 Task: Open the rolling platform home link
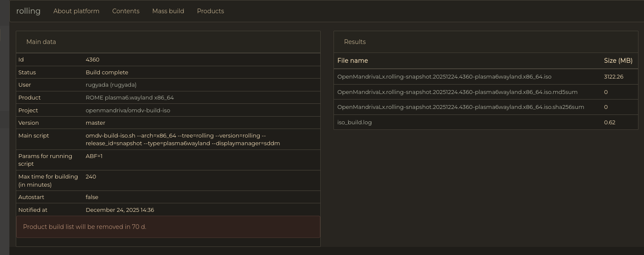click(x=28, y=11)
